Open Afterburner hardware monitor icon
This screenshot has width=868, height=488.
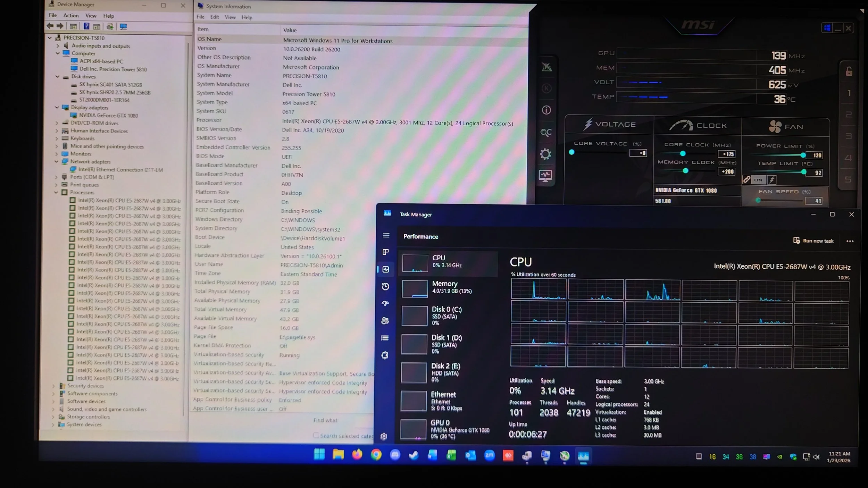point(545,176)
